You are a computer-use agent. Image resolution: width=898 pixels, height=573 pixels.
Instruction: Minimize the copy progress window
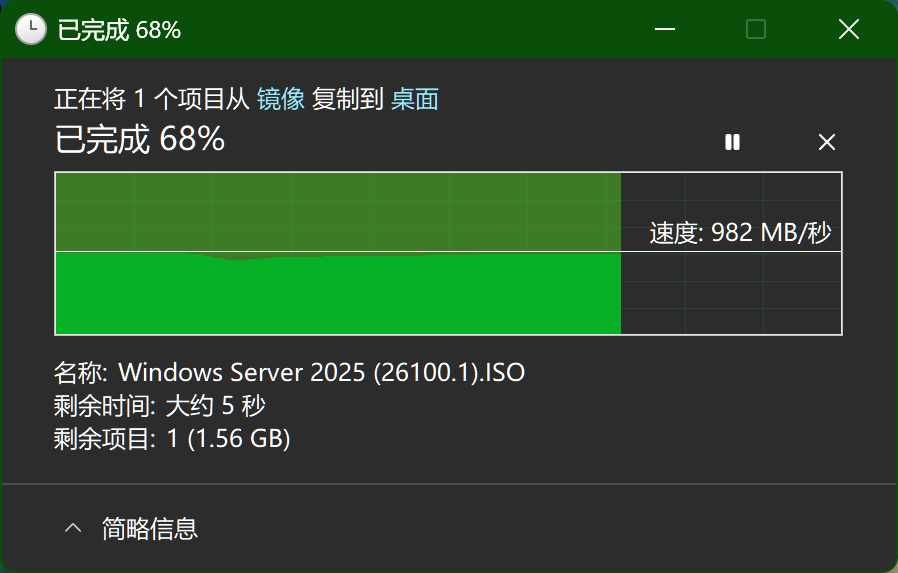point(664,29)
